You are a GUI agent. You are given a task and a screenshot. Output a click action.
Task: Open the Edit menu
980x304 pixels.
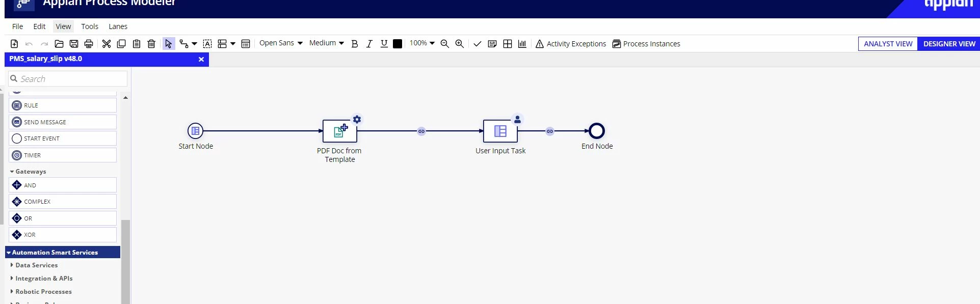tap(39, 26)
